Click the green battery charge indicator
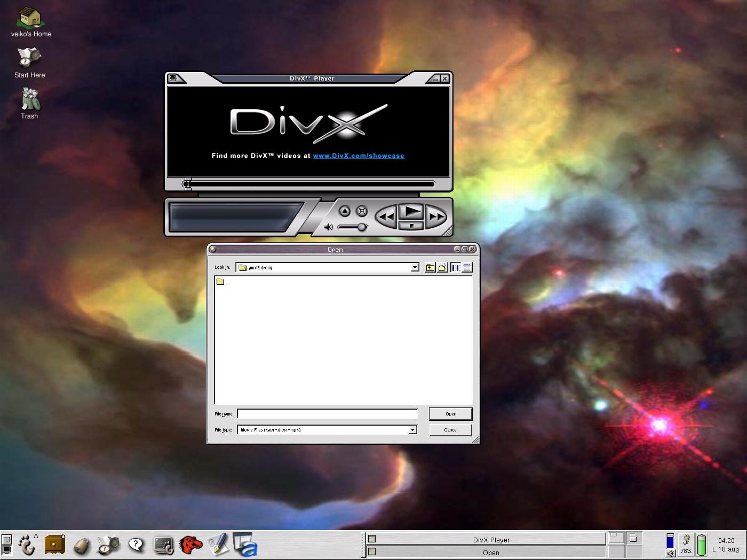Image resolution: width=747 pixels, height=560 pixels. [x=702, y=545]
